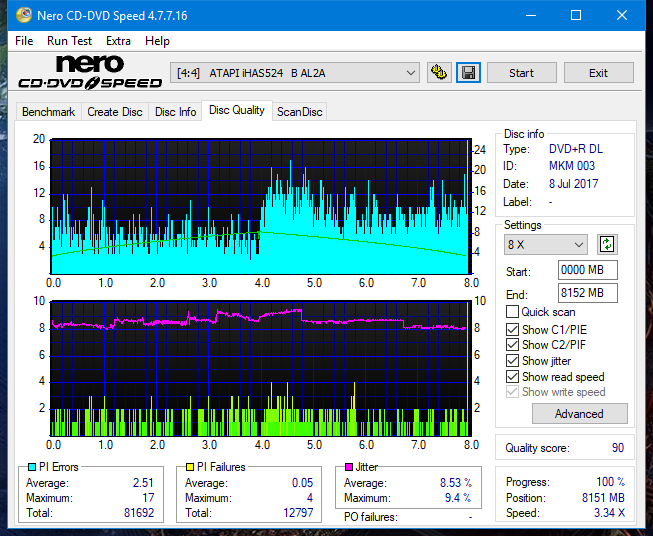
Task: Click the Start position 0000 MB field
Action: 587,270
